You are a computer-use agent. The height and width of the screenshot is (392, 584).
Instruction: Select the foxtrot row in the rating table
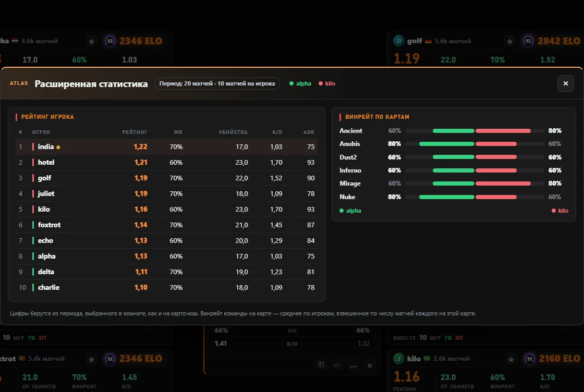tap(166, 225)
